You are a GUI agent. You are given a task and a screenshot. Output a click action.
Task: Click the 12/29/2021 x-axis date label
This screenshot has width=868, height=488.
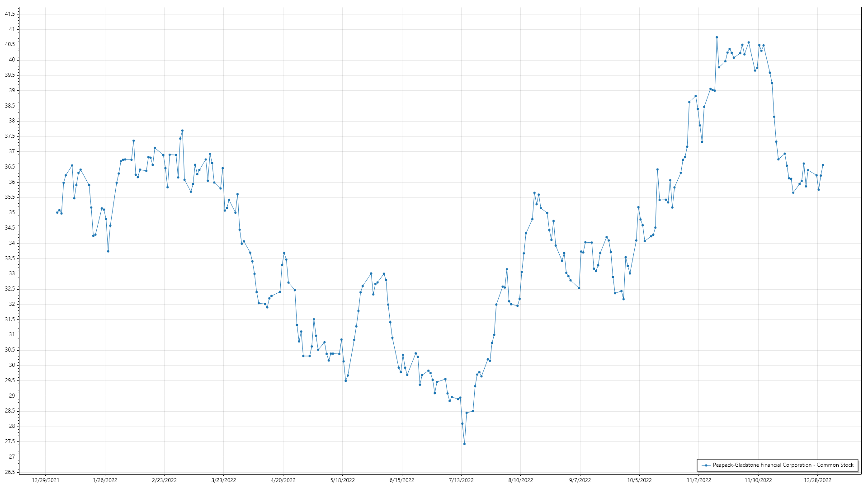pyautogui.click(x=45, y=480)
